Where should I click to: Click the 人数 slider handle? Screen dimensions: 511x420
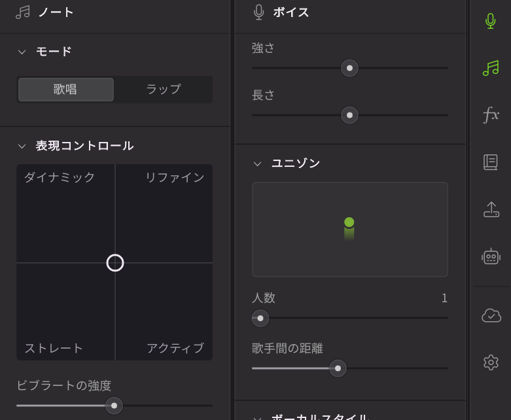point(260,319)
